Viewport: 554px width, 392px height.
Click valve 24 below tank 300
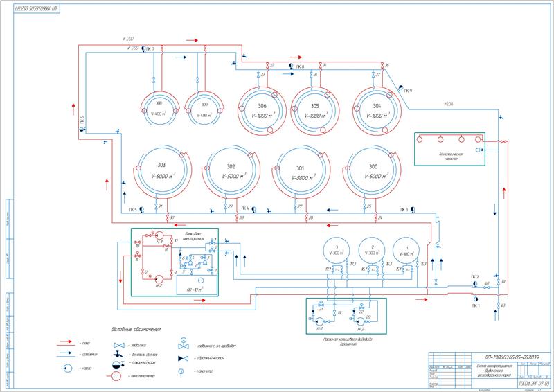click(376, 217)
